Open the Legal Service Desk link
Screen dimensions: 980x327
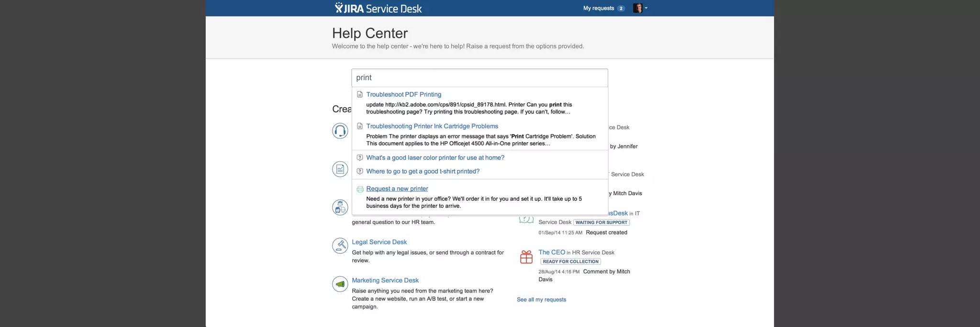379,242
